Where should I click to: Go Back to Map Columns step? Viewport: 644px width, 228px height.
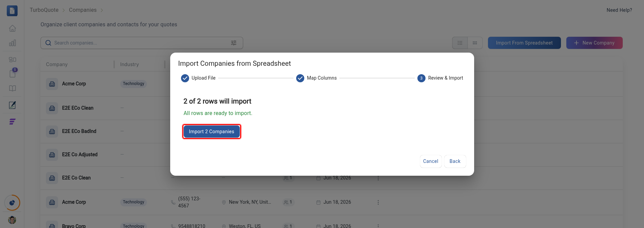[x=455, y=161]
